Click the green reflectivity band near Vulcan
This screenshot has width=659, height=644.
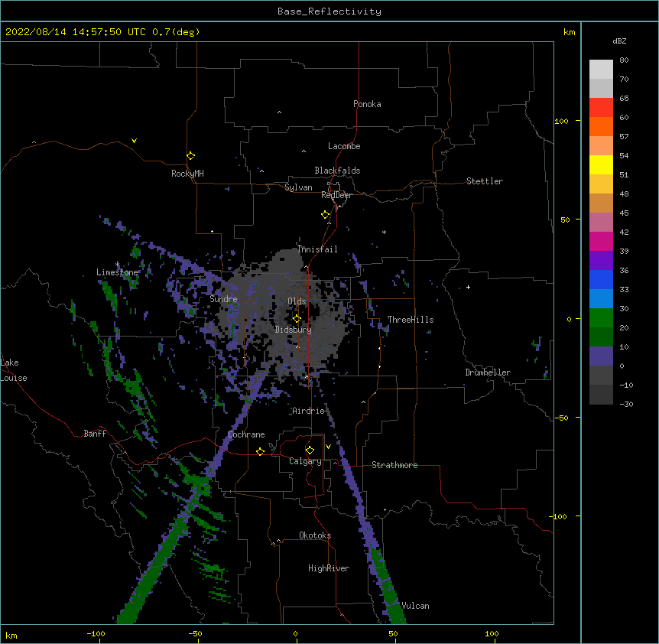click(389, 588)
